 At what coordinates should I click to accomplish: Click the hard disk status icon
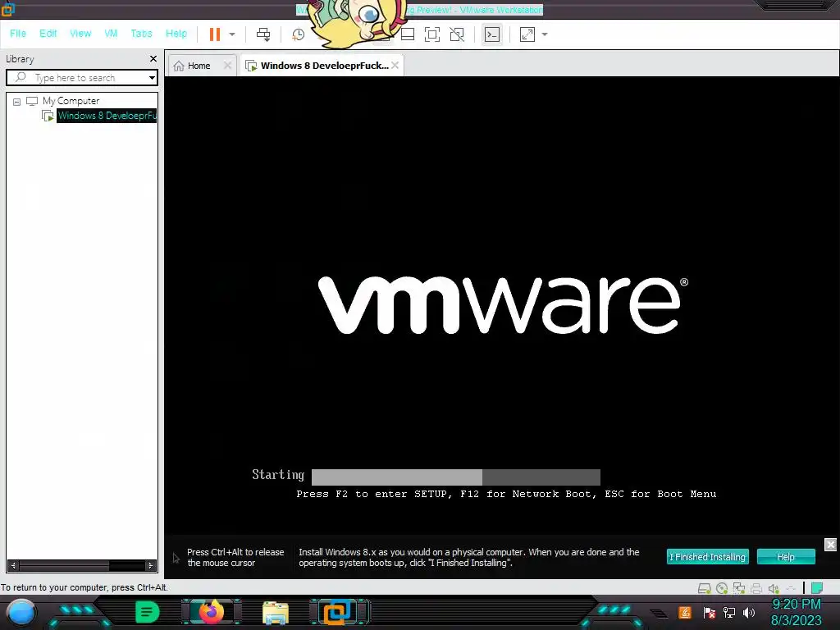pyautogui.click(x=704, y=588)
